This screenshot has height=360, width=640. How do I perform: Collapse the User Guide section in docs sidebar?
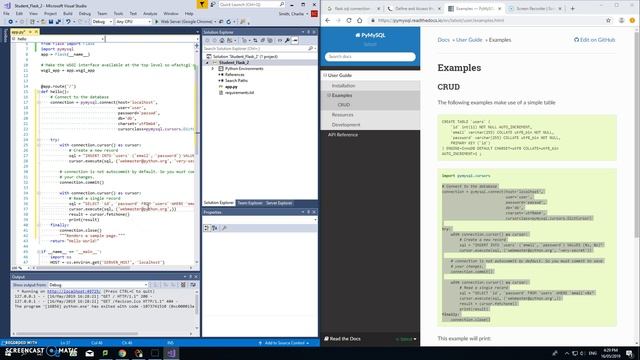325,76
